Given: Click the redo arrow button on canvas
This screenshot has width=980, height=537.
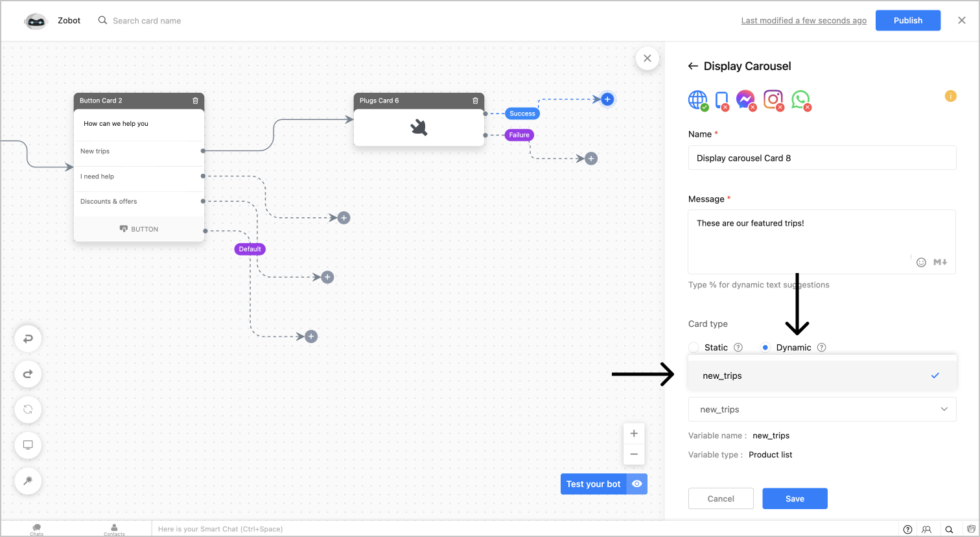Looking at the screenshot, I should pos(28,374).
